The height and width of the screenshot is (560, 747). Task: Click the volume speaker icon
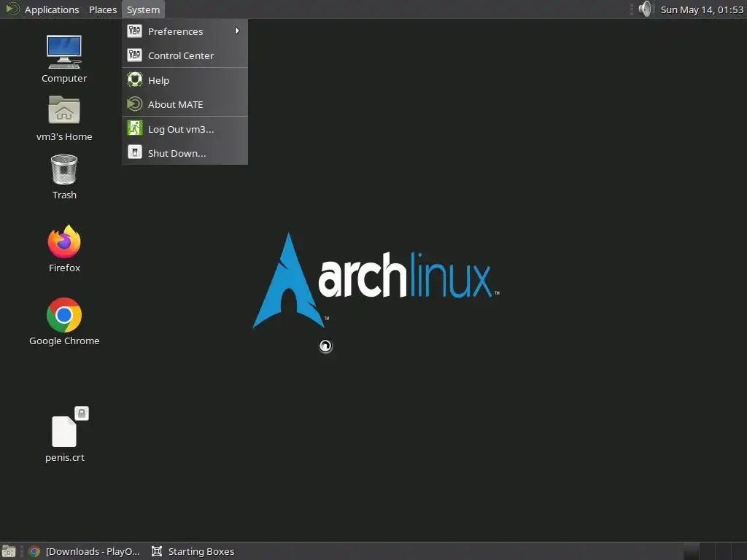click(645, 9)
